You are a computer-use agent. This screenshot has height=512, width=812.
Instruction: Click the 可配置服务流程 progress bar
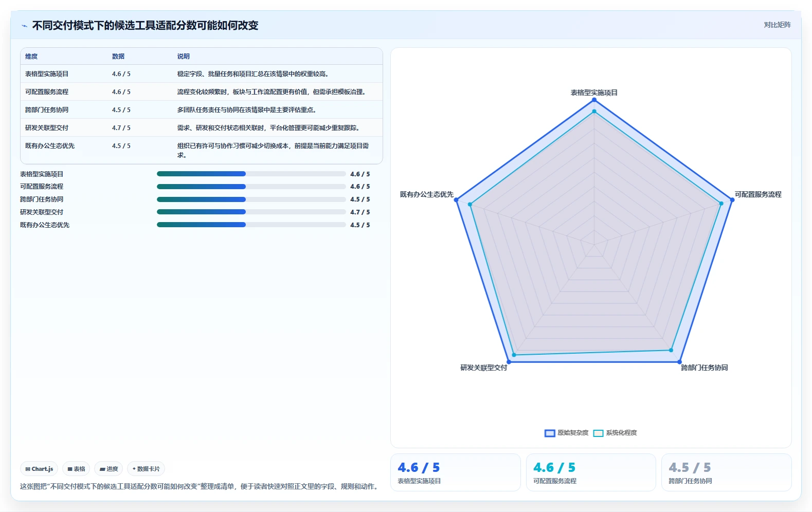pyautogui.click(x=251, y=187)
